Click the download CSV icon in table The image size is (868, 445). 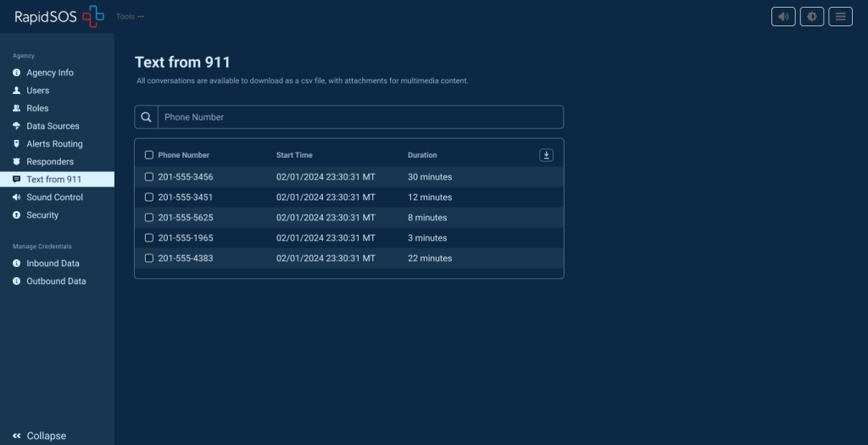[x=547, y=155]
